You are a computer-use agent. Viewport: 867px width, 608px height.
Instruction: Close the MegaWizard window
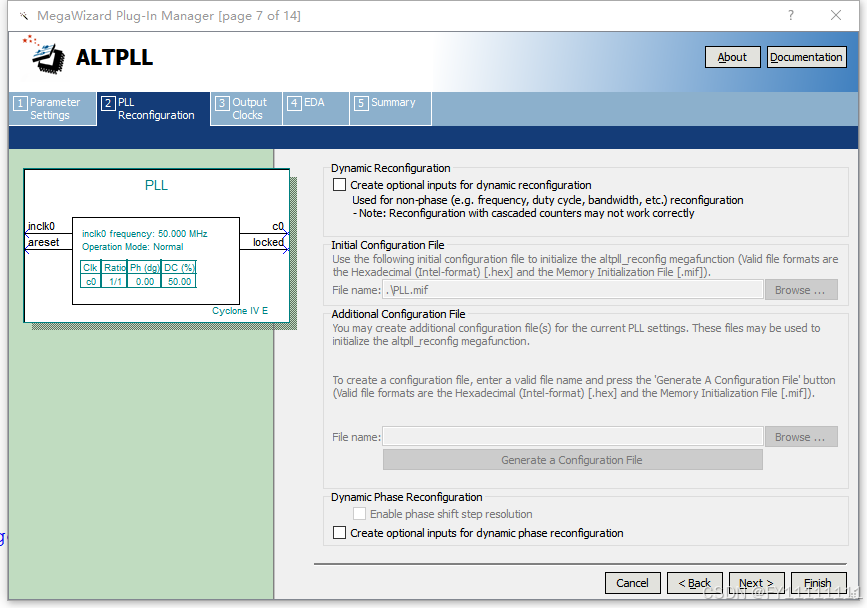836,15
